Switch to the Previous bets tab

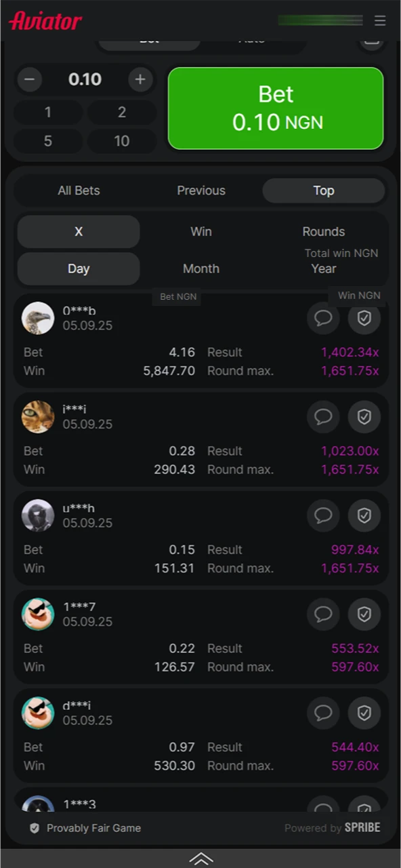click(x=200, y=191)
